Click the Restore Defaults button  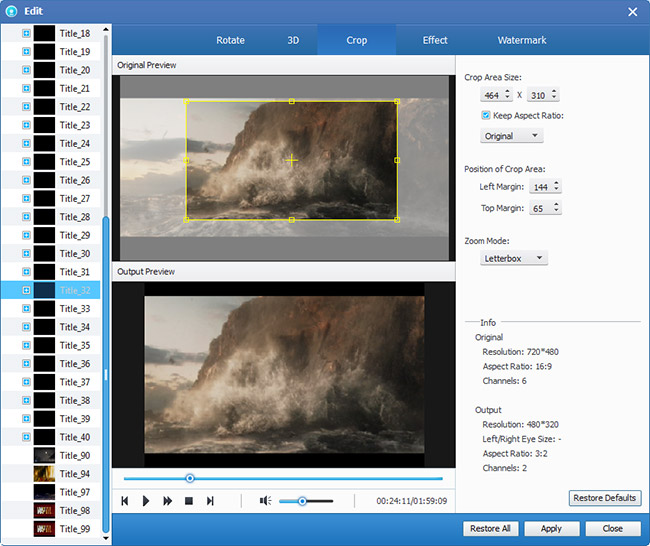(x=605, y=497)
